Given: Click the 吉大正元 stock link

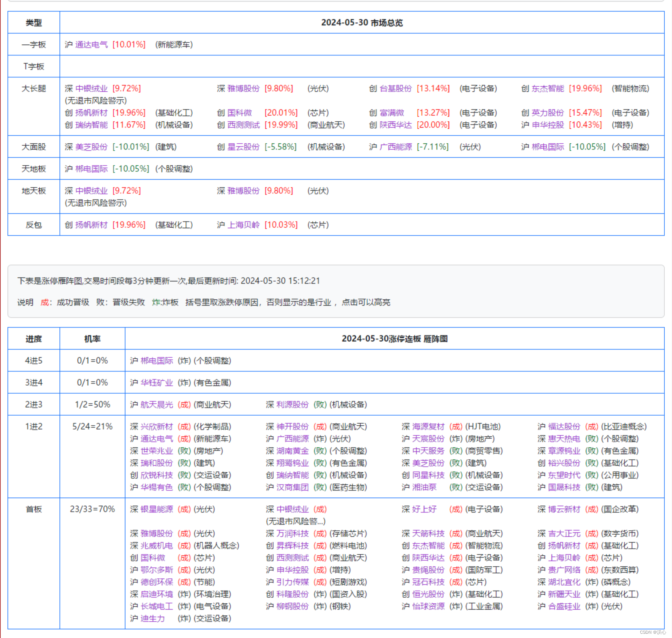Looking at the screenshot, I should (x=564, y=534).
